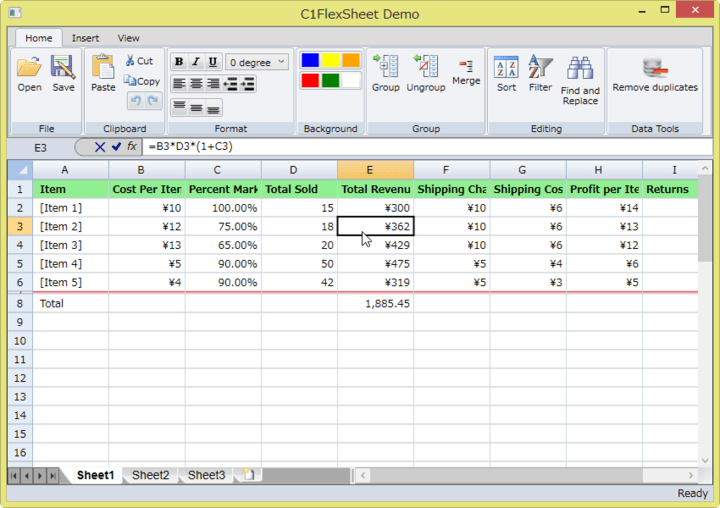Click the Save icon in the ribbon
Screen dimensions: 720x508
tap(63, 68)
